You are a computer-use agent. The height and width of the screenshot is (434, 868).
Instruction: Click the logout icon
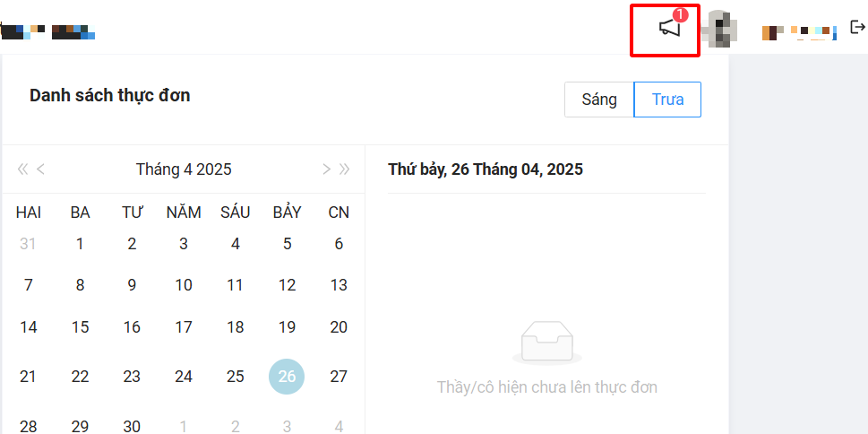857,27
